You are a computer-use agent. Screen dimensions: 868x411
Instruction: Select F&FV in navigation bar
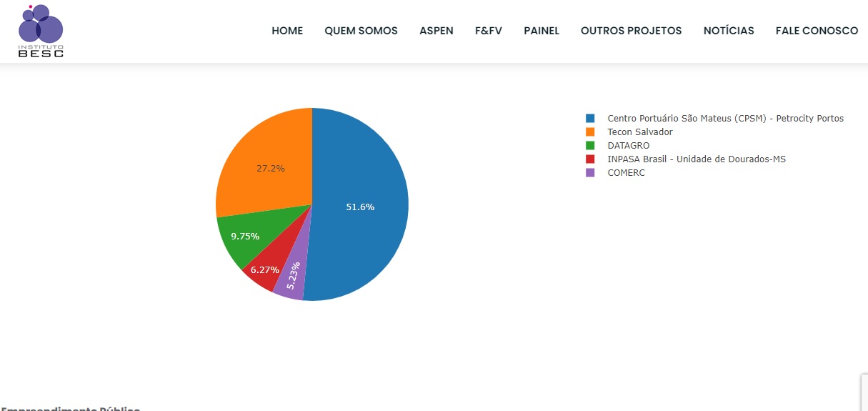pyautogui.click(x=489, y=31)
